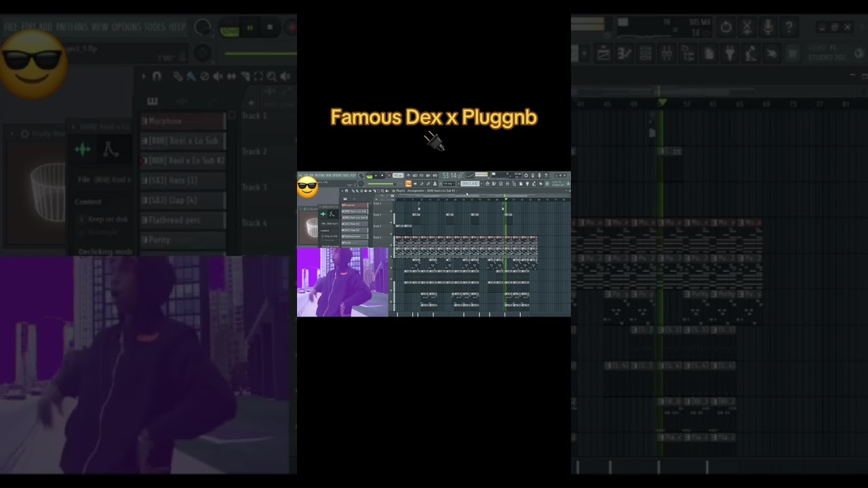
Task: Click the green playhead marker on timeline
Action: [x=505, y=198]
